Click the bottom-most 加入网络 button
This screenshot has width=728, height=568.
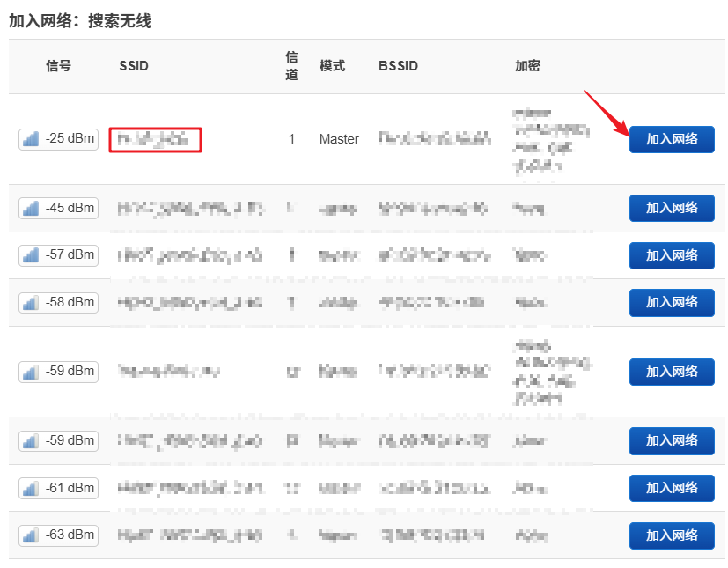(672, 535)
